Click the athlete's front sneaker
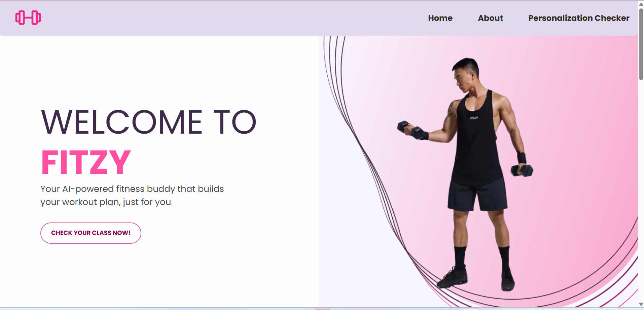The image size is (644, 310). pyautogui.click(x=453, y=278)
